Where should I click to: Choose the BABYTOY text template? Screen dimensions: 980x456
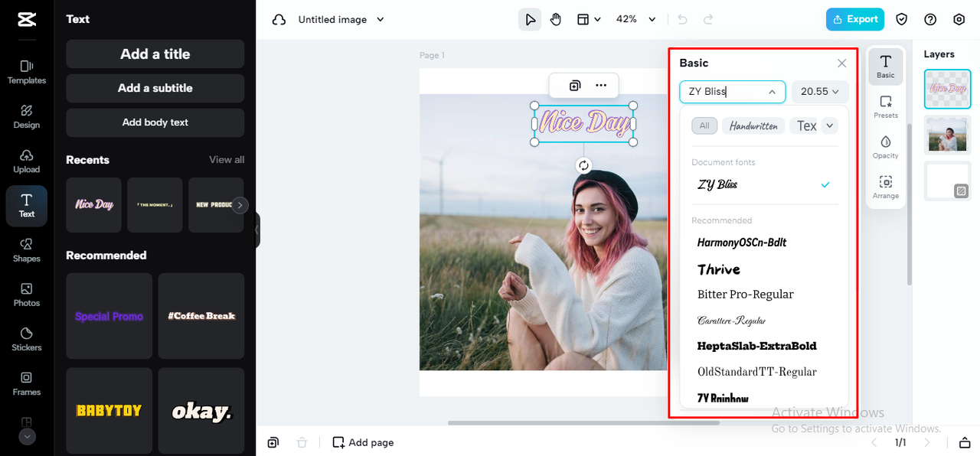coord(109,411)
